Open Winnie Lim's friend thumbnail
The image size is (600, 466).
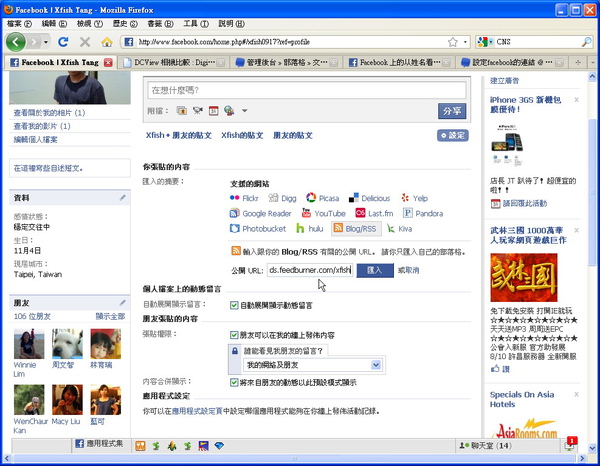[x=29, y=344]
